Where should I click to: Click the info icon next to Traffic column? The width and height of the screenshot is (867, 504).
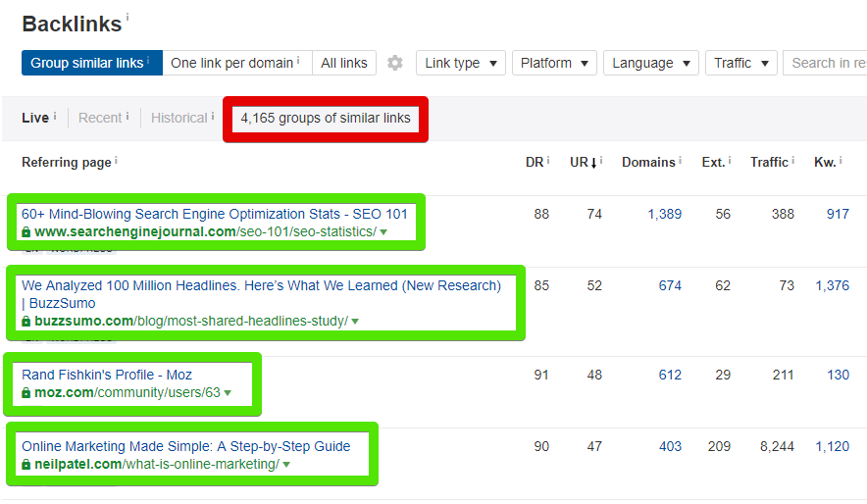[x=792, y=160]
